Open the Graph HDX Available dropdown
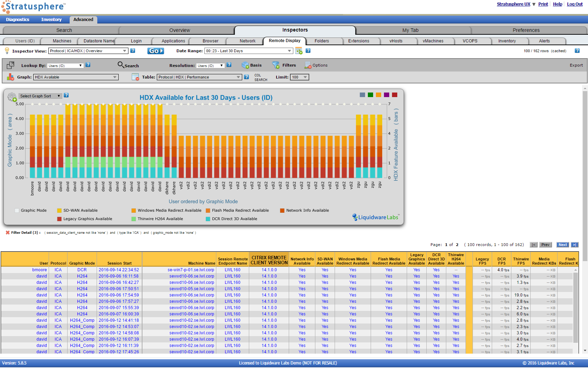The image size is (588, 368). 76,77
